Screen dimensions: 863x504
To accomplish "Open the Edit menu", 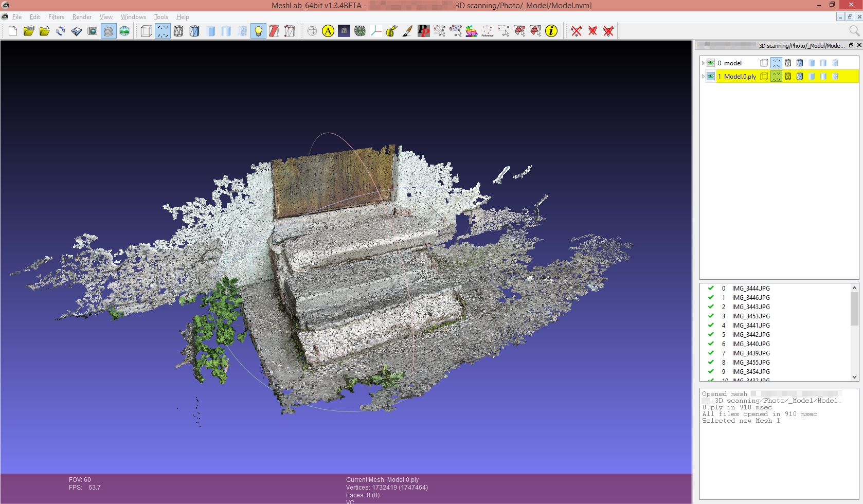I will coord(35,17).
